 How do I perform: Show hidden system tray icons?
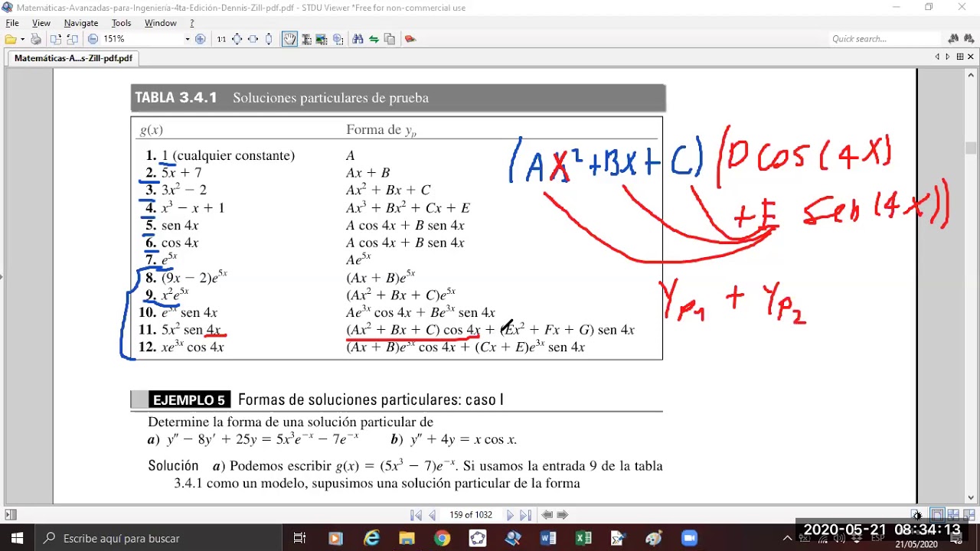pos(787,539)
